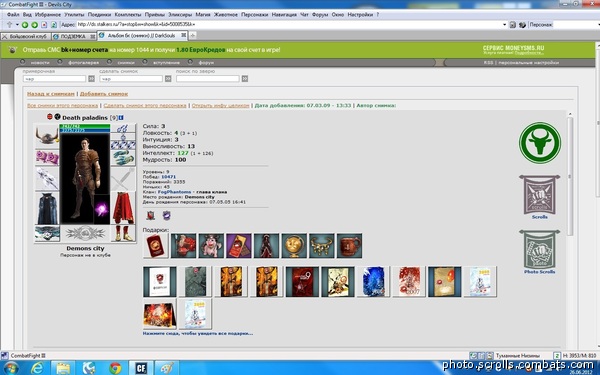Expand the back arrow history dropdown

[x=17, y=25]
